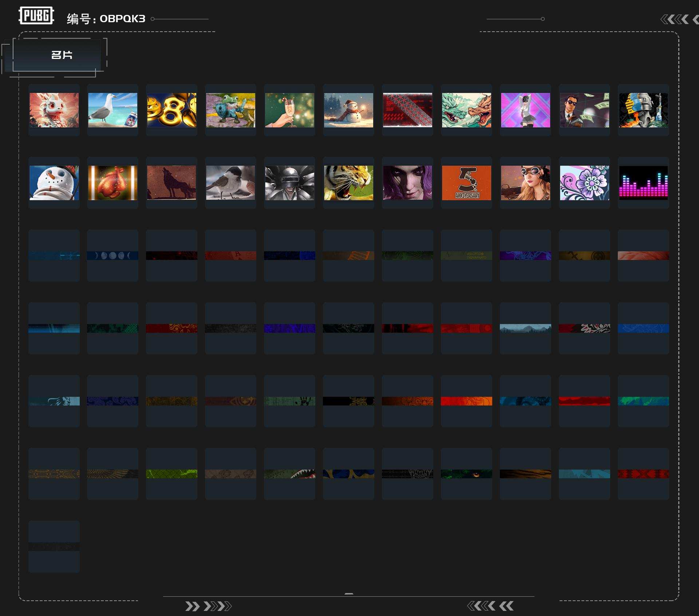Select the woman with goggles card
This screenshot has width=699, height=616.
pyautogui.click(x=526, y=183)
